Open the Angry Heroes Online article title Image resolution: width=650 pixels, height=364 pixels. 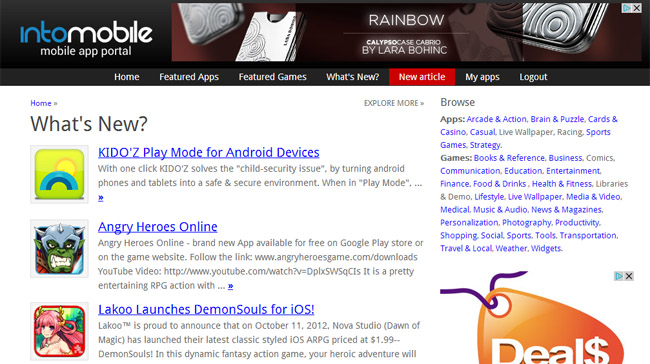coord(158,227)
